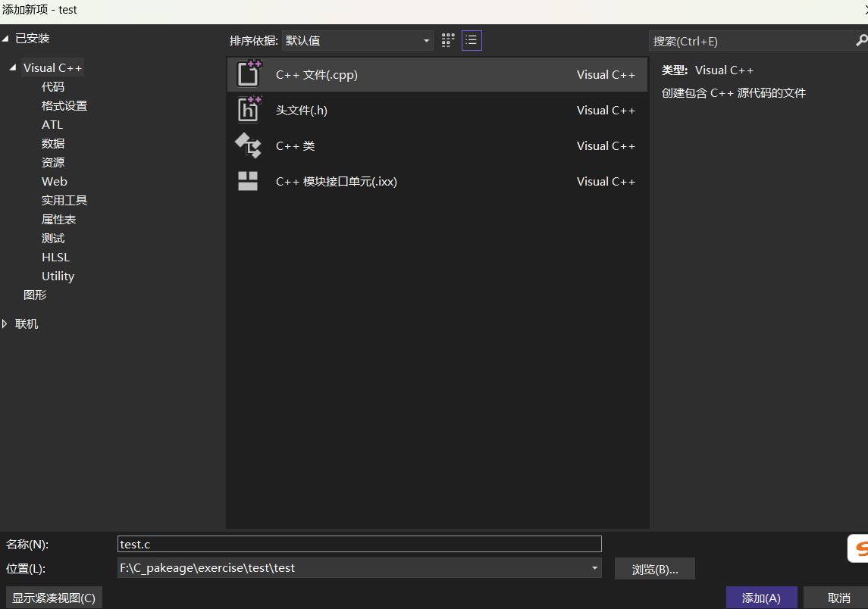
Task: Select the 测试 category
Action: [x=53, y=238]
